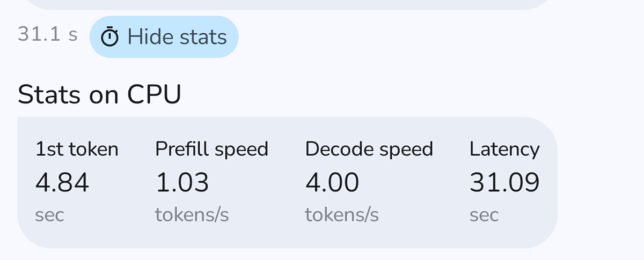The height and width of the screenshot is (260, 644).
Task: Click the word CPU in the heading
Action: pos(154,95)
